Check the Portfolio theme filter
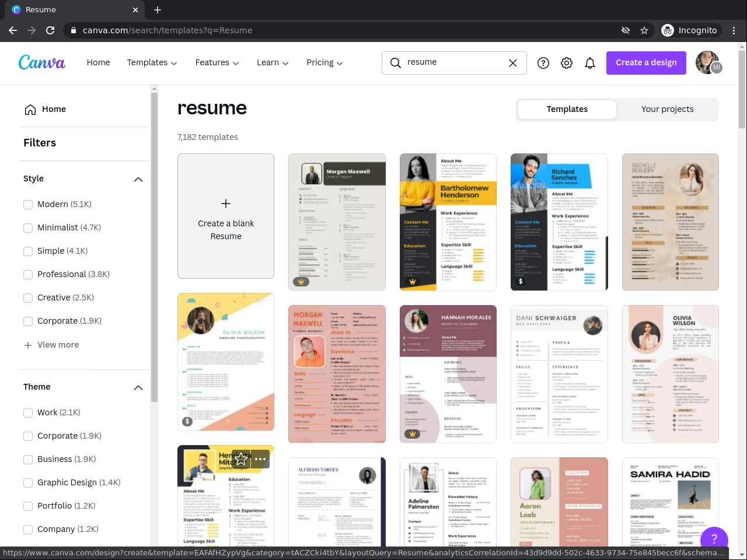Image resolution: width=747 pixels, height=560 pixels. (28, 506)
